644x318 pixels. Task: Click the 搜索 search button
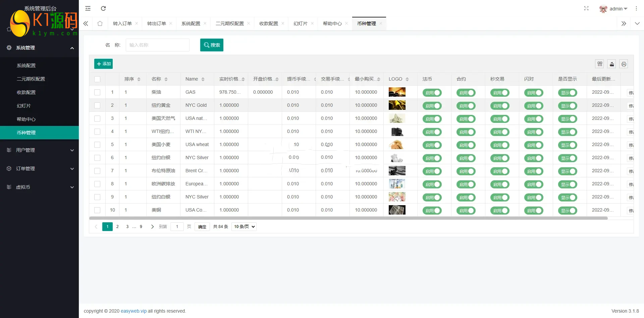[x=212, y=45]
